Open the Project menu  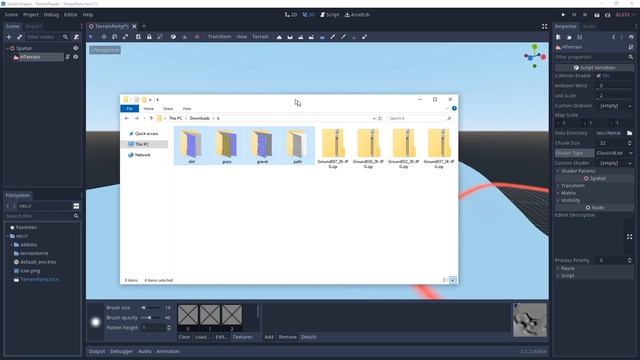tap(31, 15)
